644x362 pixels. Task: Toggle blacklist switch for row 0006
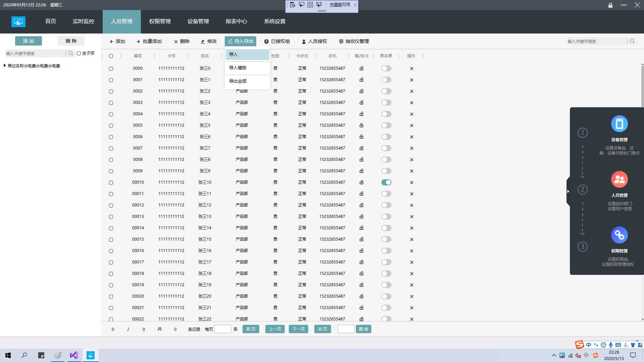[386, 137]
